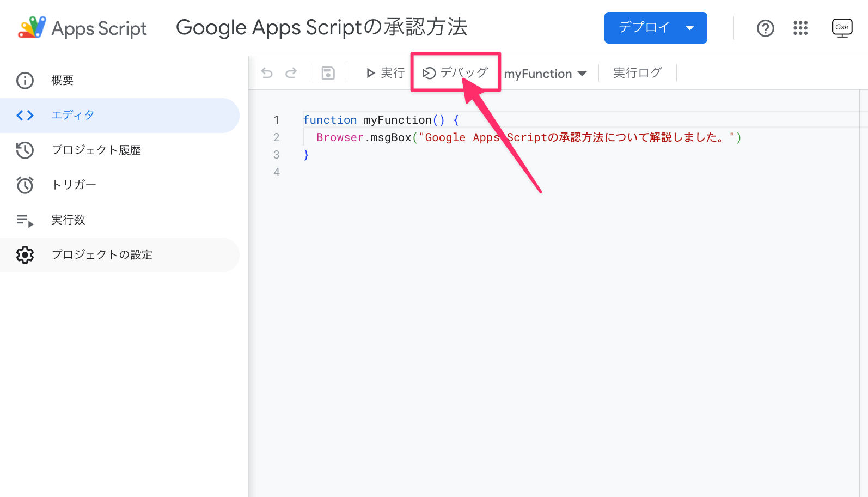This screenshot has height=497, width=868.
Task: Place cursor on Browser in line 2
Action: tap(340, 137)
